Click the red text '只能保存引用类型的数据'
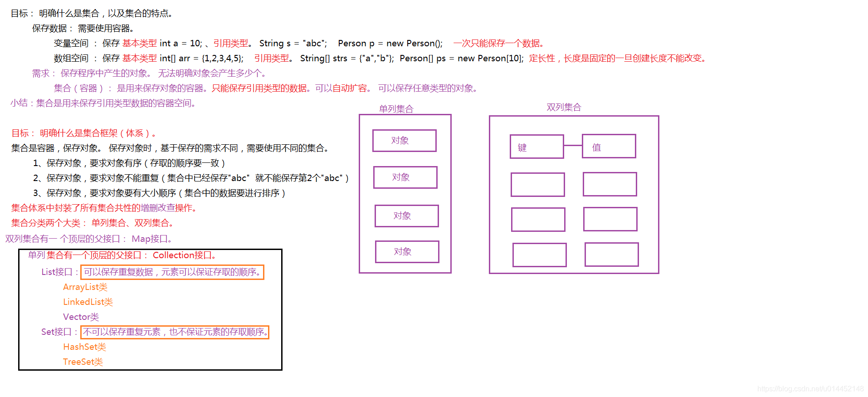This screenshot has height=397, width=868. click(x=259, y=88)
